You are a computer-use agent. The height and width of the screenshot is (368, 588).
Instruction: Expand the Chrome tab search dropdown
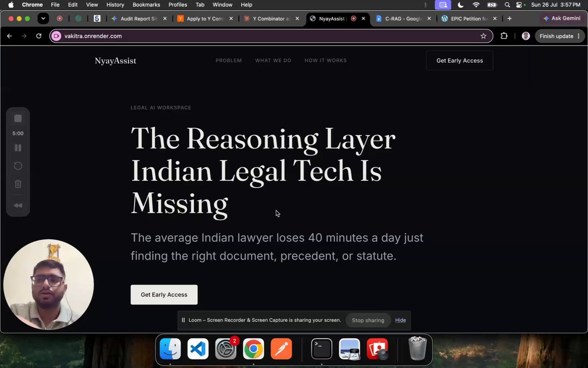[43, 18]
